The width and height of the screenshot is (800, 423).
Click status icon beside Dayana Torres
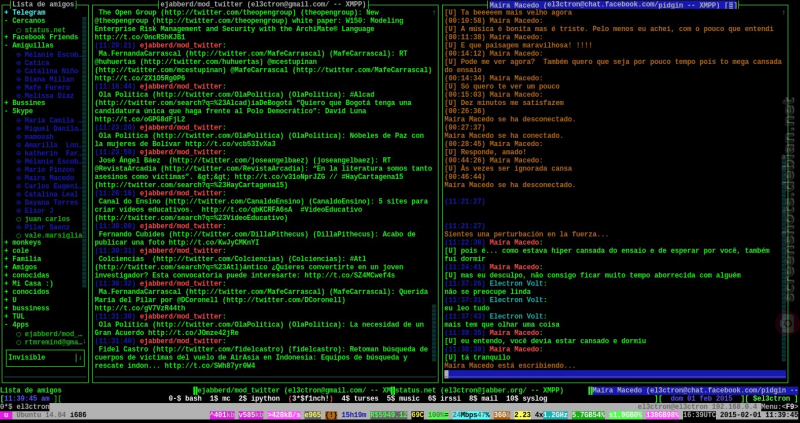(19, 202)
